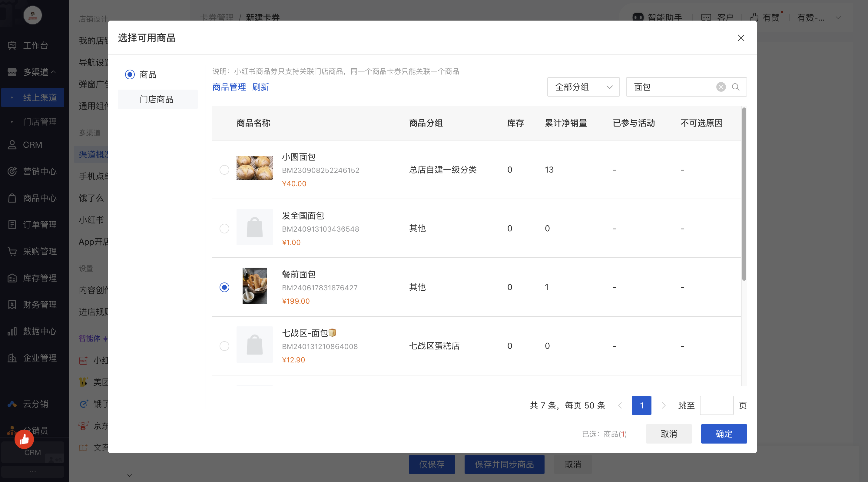
Task: Open 工作台 in the sidebar
Action: 35,45
